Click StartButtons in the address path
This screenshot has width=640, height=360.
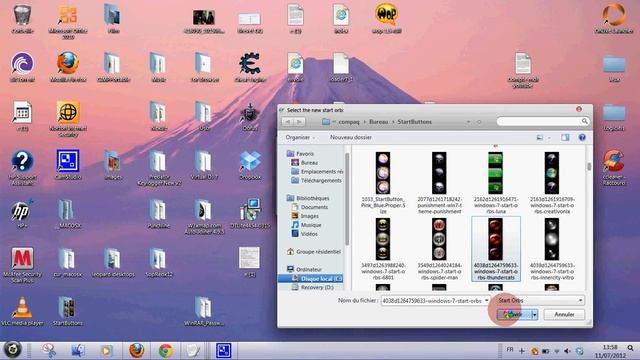414,122
